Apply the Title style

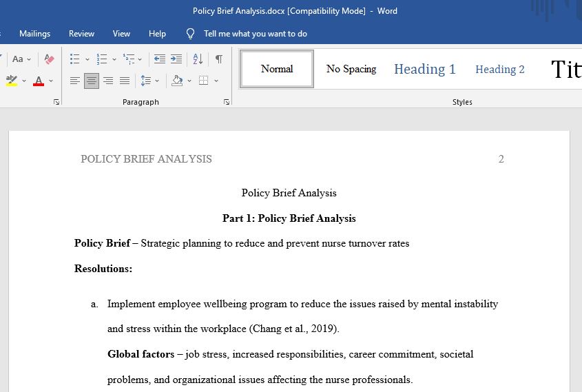tap(565, 69)
